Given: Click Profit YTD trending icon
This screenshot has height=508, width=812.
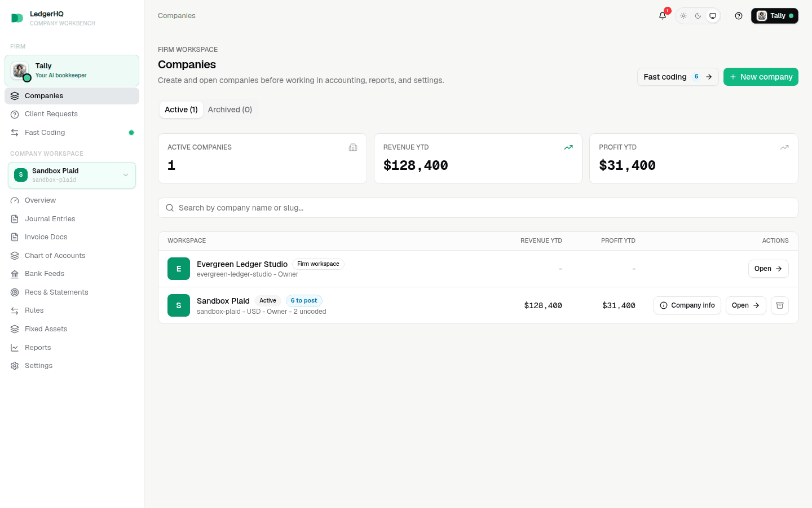Looking at the screenshot, I should pyautogui.click(x=784, y=147).
